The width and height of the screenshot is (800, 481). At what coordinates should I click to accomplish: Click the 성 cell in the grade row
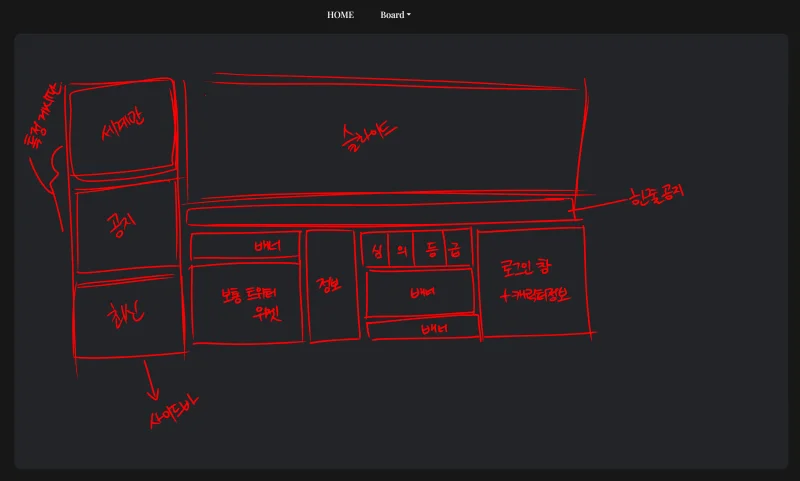[x=376, y=250]
